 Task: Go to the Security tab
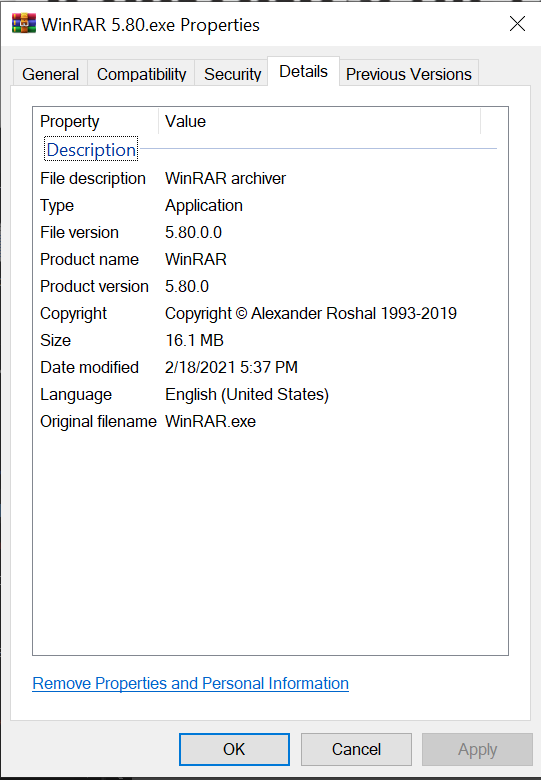click(232, 74)
